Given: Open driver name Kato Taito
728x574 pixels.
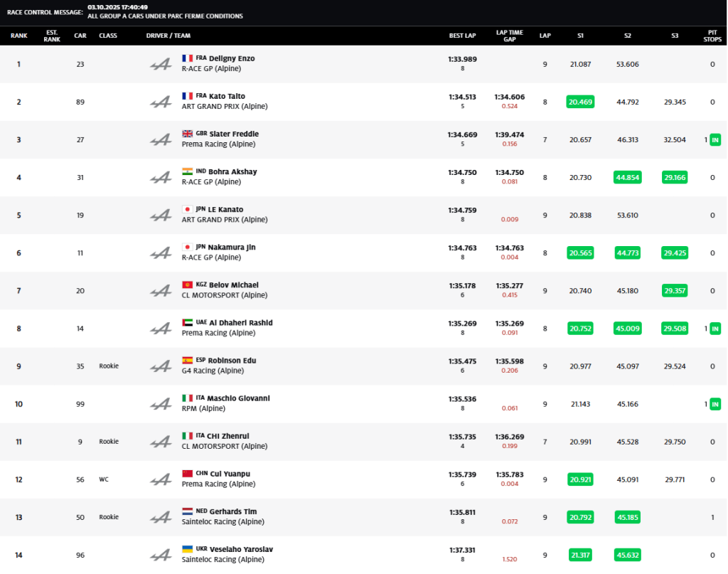Looking at the screenshot, I should tap(227, 96).
